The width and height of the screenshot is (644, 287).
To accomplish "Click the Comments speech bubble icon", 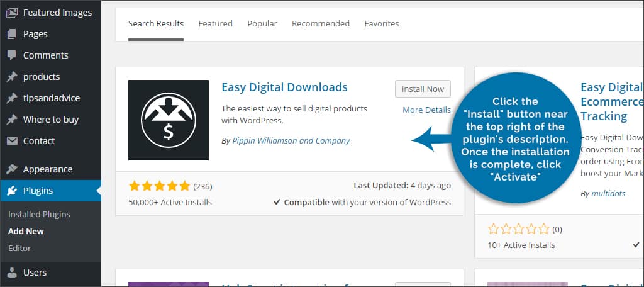I will tap(12, 55).
